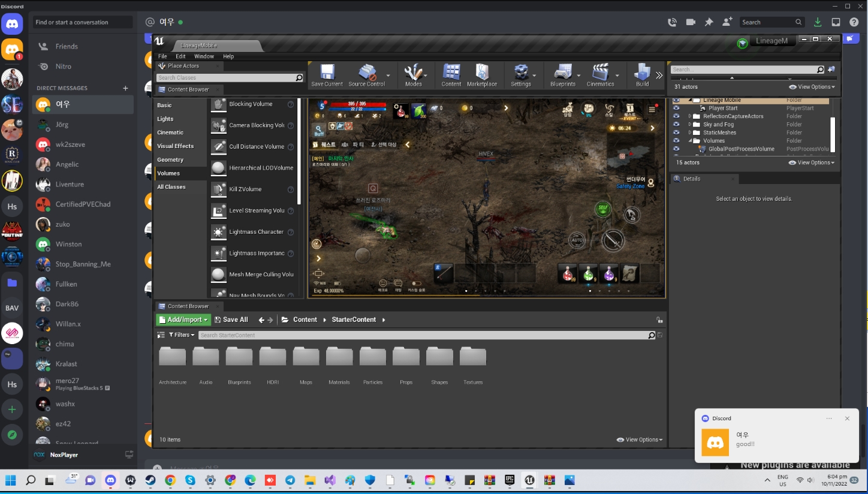Select the All Classes category

pos(171,187)
